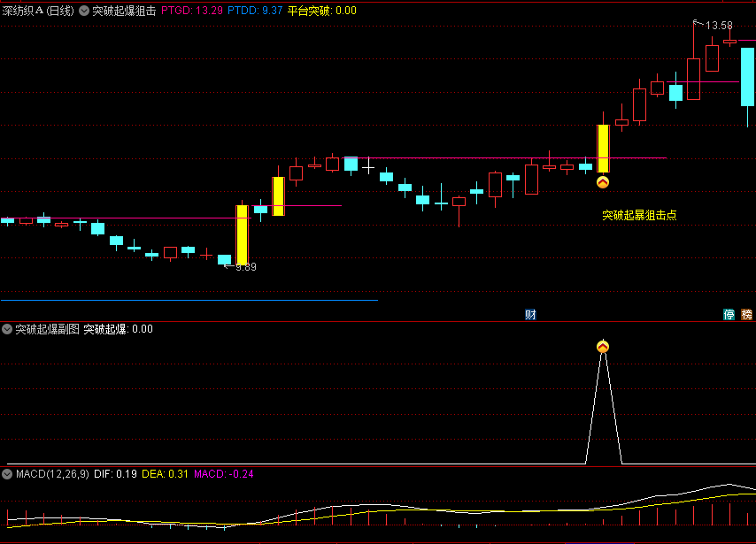Click the 平台突破: 0.00 value
The height and width of the screenshot is (544, 756).
pyautogui.click(x=321, y=11)
